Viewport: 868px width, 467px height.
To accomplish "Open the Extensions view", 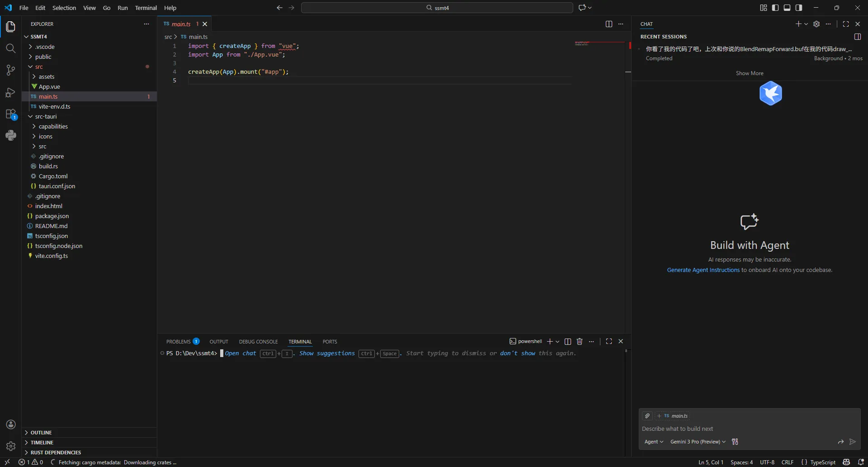I will tap(10, 114).
